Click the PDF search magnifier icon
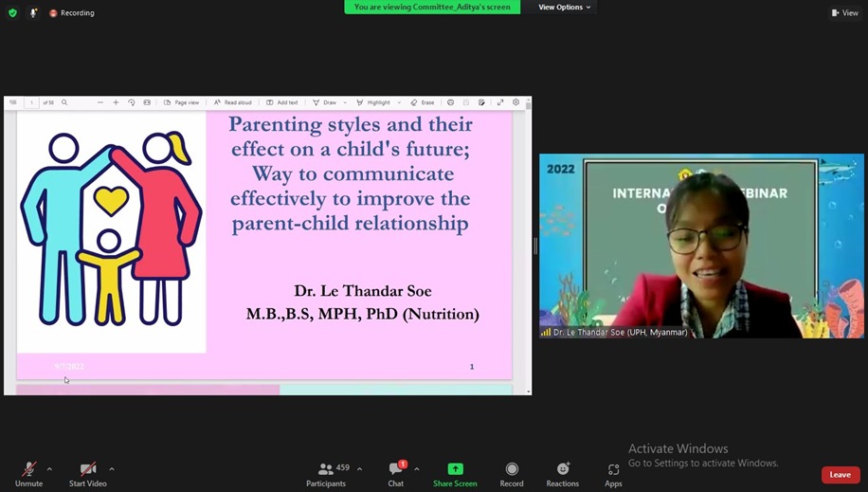 [x=64, y=102]
